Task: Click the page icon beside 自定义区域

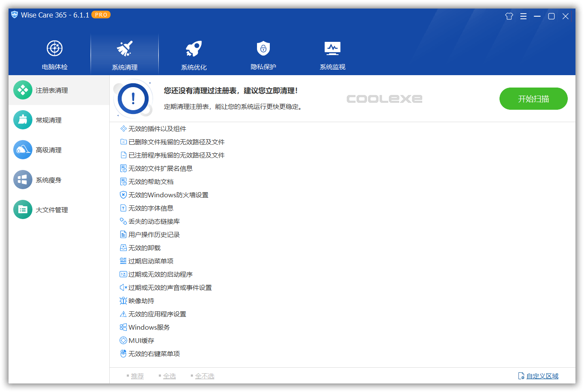Action: coord(521,376)
